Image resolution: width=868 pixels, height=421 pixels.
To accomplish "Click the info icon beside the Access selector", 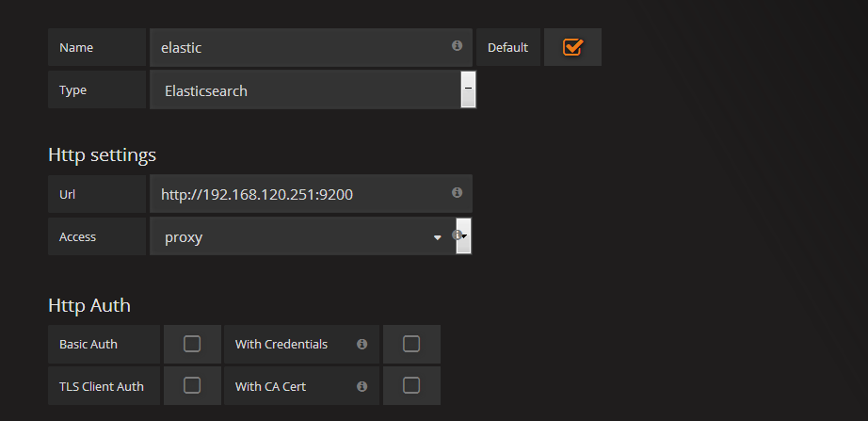I will coord(457,235).
